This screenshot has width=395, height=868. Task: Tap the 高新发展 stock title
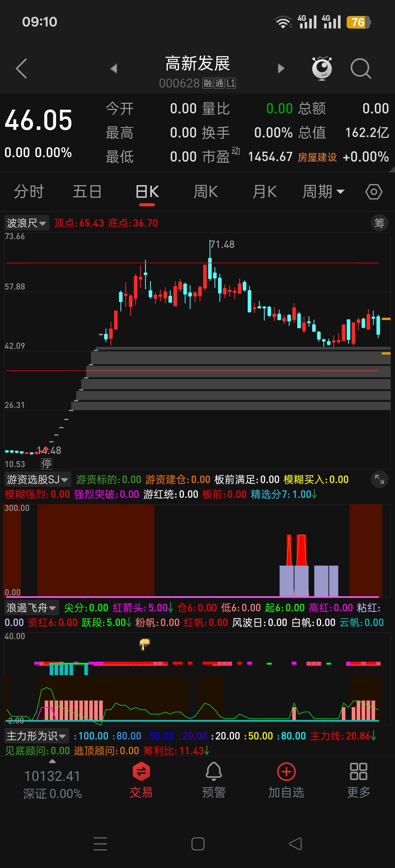(198, 63)
